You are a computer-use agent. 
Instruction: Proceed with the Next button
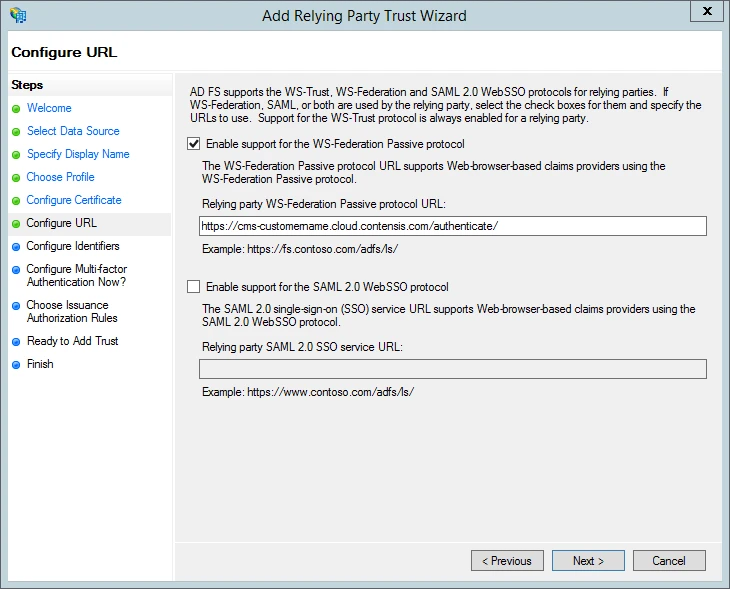[588, 561]
